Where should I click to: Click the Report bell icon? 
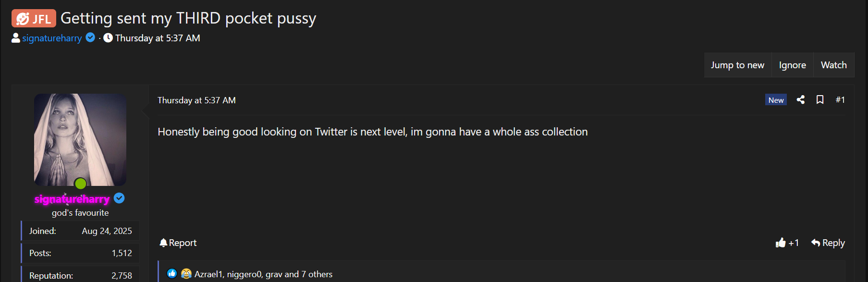click(x=163, y=243)
